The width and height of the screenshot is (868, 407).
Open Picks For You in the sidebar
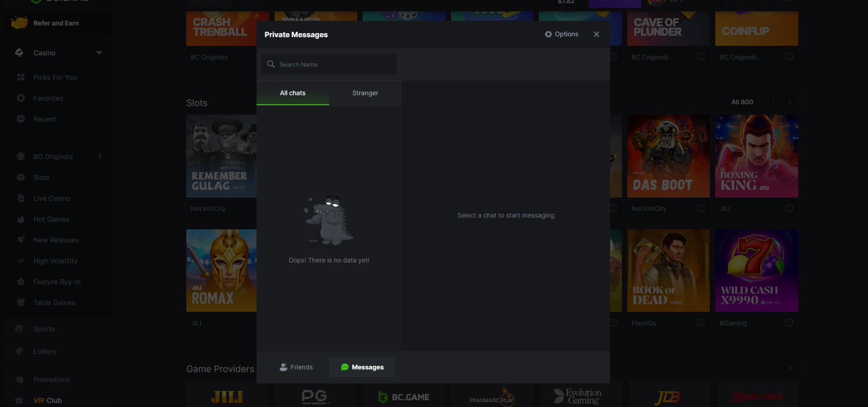point(55,78)
